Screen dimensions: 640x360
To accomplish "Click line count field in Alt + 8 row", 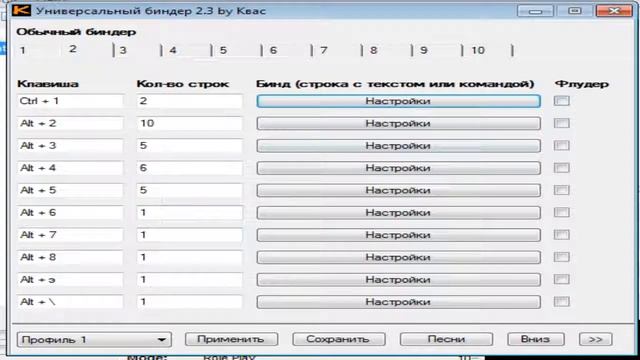I will (x=189, y=257).
